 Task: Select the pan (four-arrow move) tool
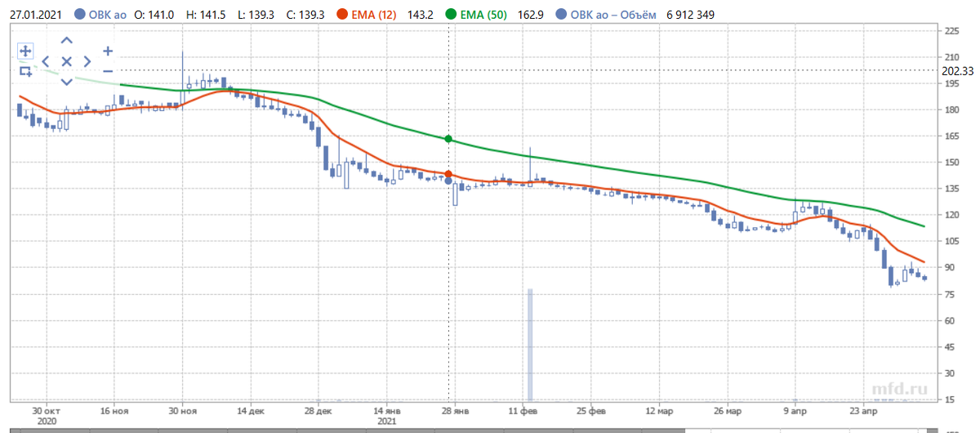24,51
